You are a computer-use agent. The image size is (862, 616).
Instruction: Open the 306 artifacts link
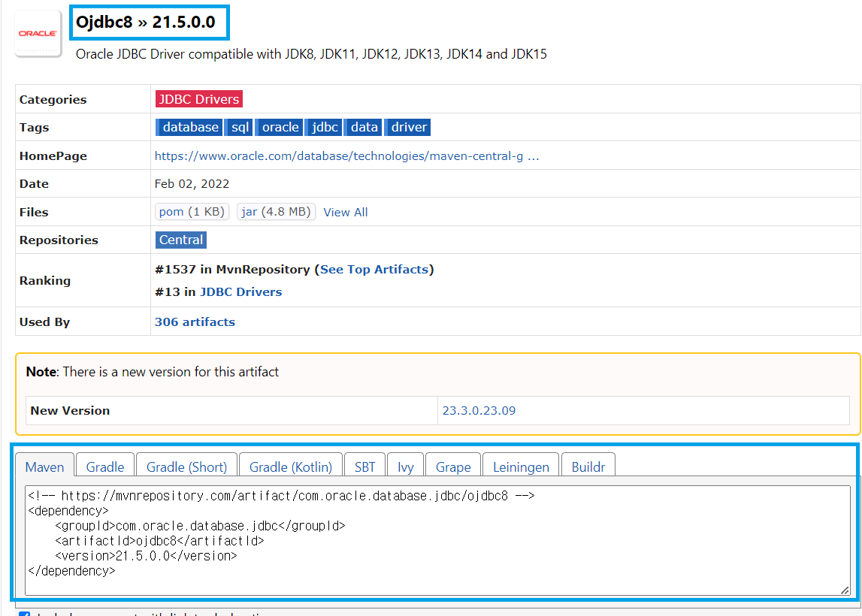195,322
